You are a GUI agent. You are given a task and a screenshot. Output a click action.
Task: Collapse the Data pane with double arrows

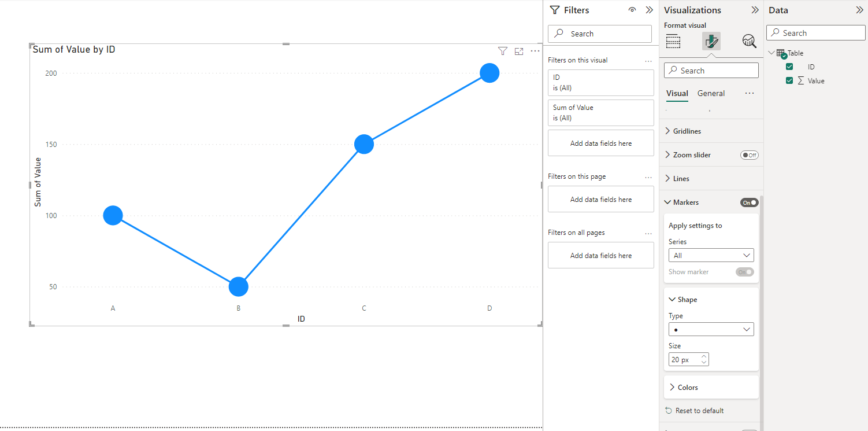859,10
